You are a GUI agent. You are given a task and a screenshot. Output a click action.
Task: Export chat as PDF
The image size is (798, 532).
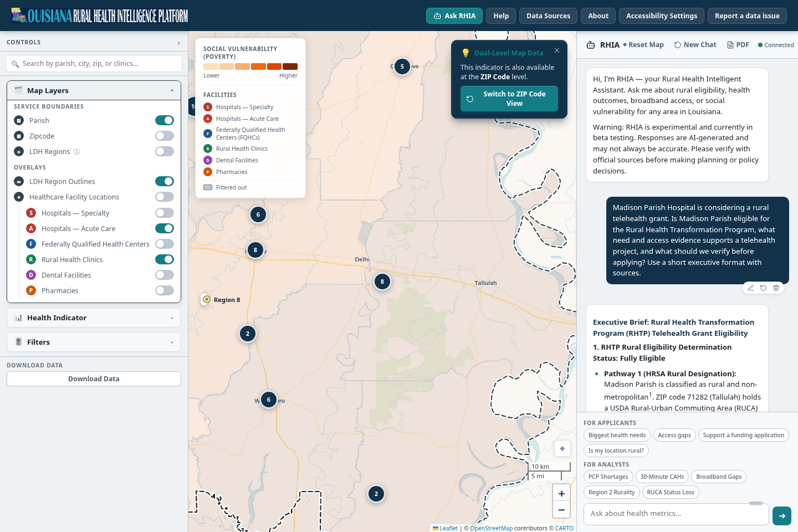pyautogui.click(x=738, y=45)
